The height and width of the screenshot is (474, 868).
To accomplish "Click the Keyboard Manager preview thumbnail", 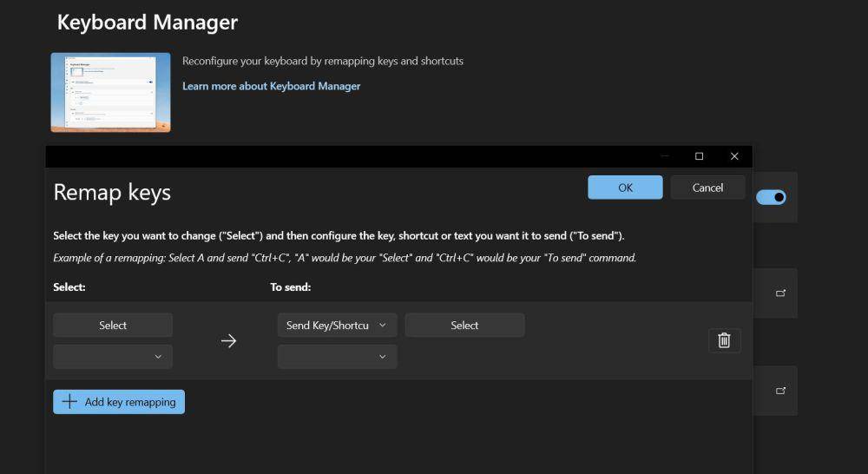I will pos(111,93).
